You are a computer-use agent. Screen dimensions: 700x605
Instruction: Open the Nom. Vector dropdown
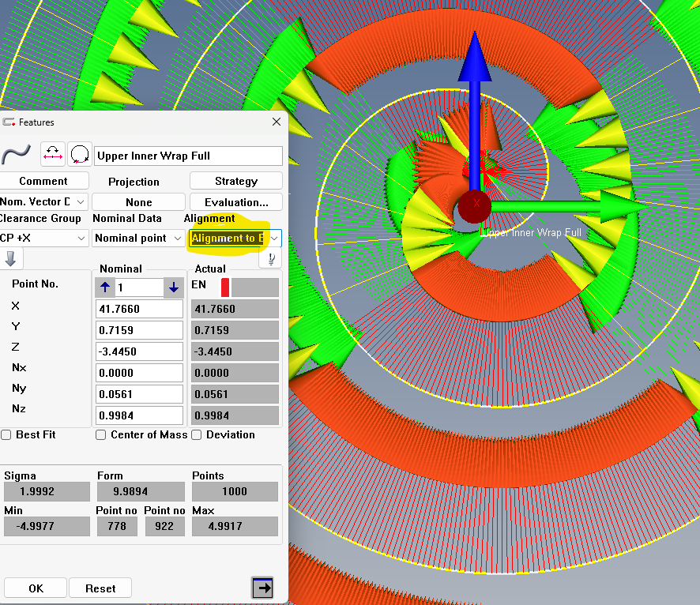click(x=43, y=202)
